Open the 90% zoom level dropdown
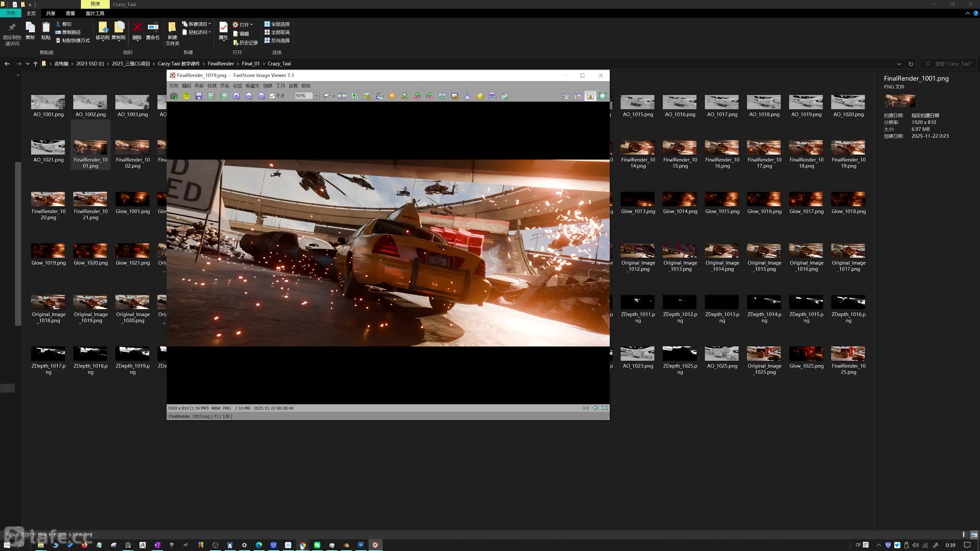980x551 pixels. [x=316, y=96]
